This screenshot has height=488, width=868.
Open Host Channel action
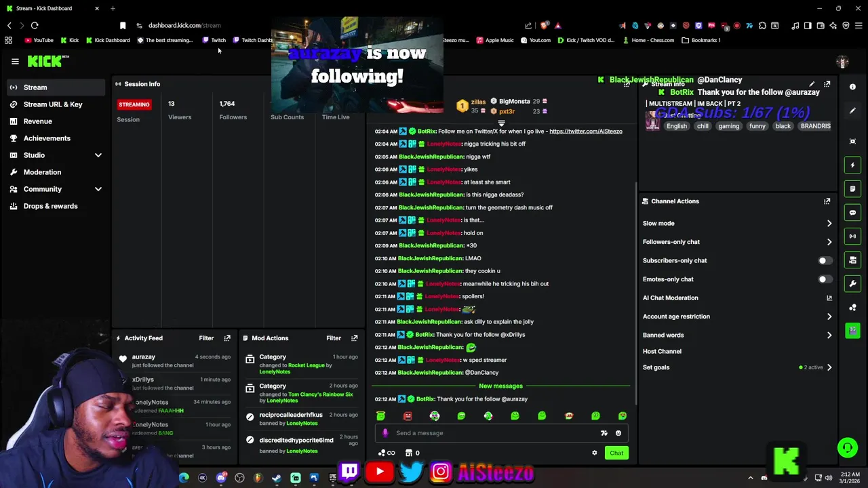point(662,351)
